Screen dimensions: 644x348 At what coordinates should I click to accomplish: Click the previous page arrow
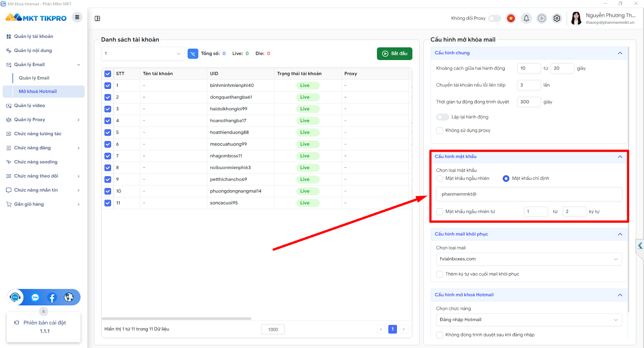381,329
